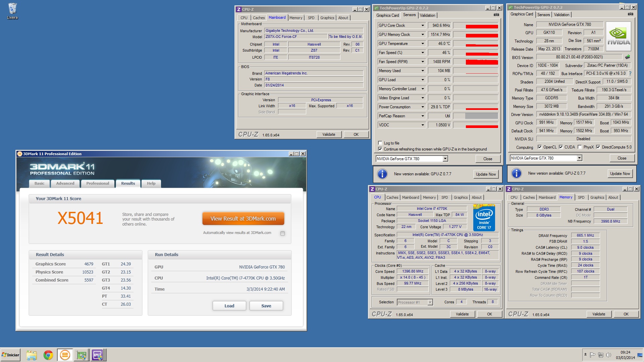Click the Z87X-OC Force-CF model field
This screenshot has height=362, width=644.
(x=296, y=37)
